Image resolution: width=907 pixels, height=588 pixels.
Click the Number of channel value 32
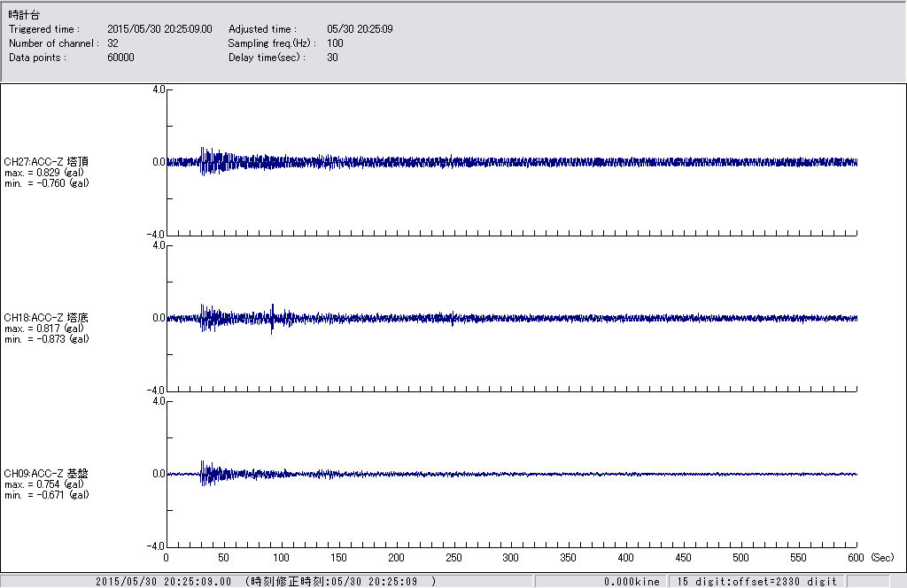click(112, 43)
